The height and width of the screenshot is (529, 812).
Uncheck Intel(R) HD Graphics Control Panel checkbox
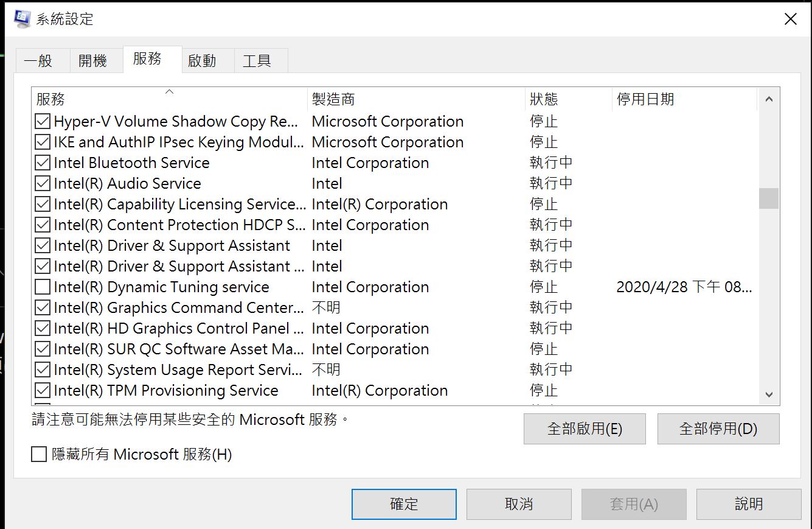(43, 329)
